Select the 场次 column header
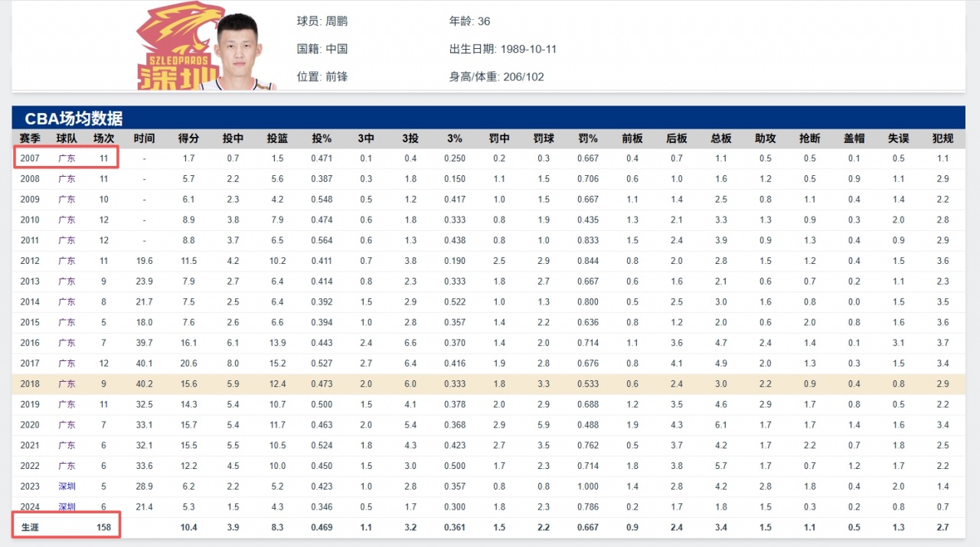Image resolution: width=980 pixels, height=547 pixels. 103,138
